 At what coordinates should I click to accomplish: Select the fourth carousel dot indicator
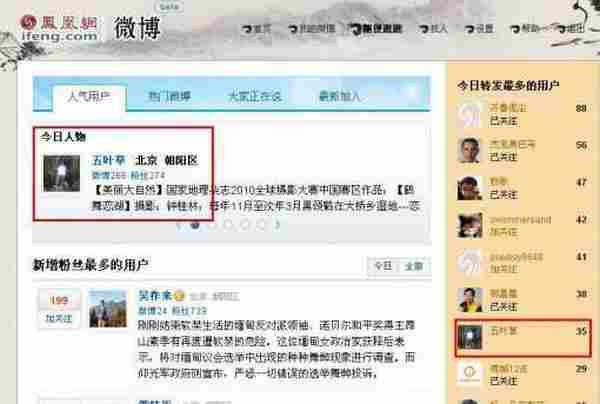[245, 225]
